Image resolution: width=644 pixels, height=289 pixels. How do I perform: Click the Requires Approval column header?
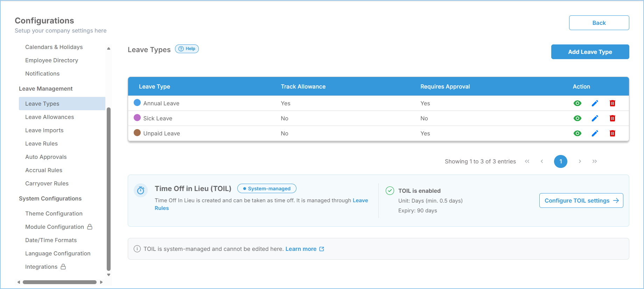coord(445,86)
